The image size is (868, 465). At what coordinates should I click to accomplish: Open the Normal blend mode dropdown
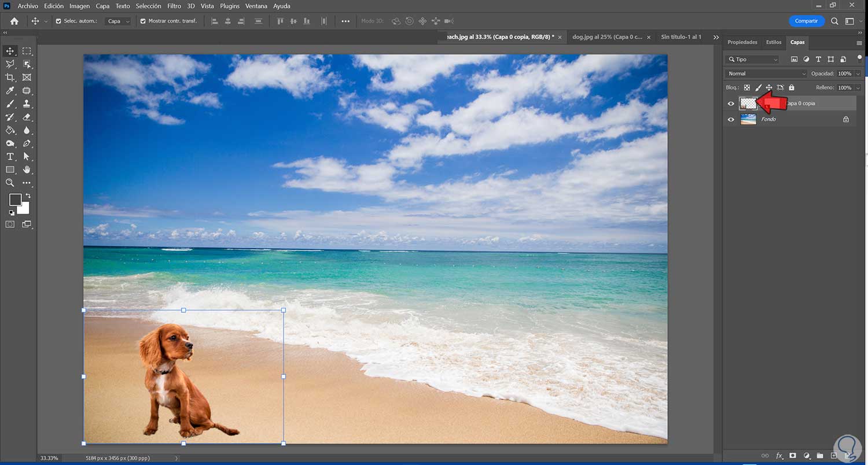[x=766, y=74]
